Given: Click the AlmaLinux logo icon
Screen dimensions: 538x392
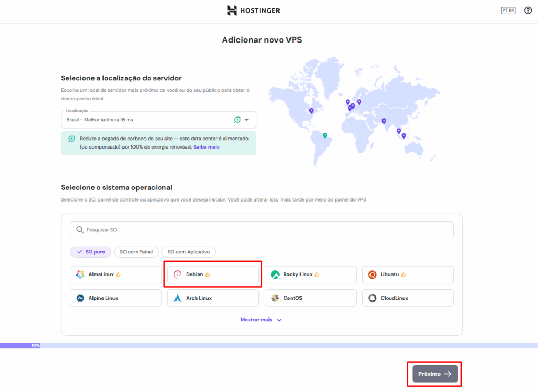Looking at the screenshot, I should 80,274.
